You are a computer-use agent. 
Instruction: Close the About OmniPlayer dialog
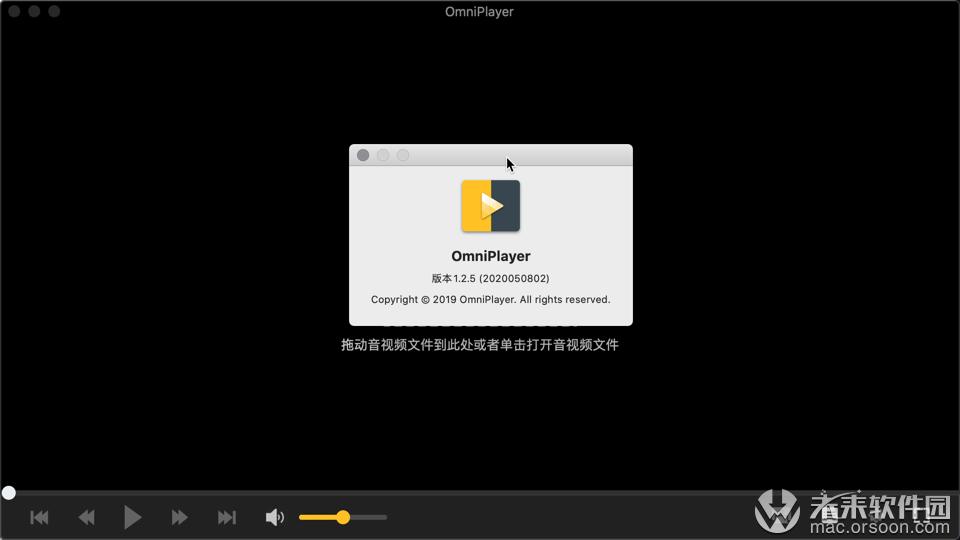pos(363,155)
